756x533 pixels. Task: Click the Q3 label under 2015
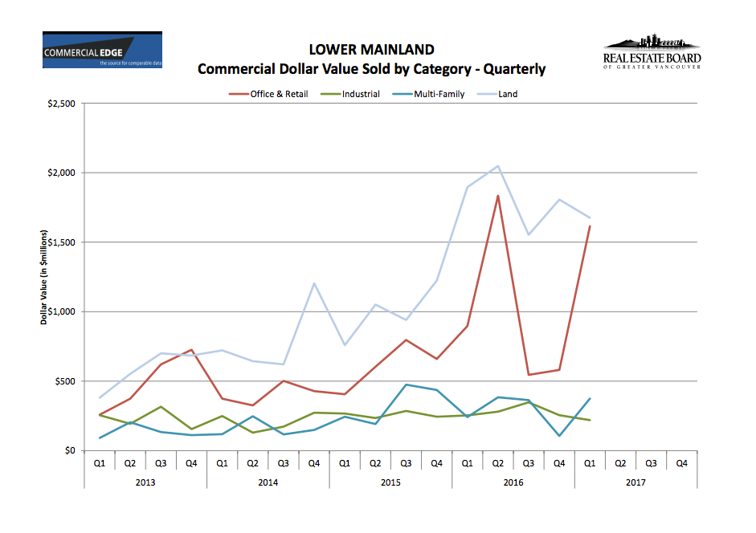click(406, 463)
